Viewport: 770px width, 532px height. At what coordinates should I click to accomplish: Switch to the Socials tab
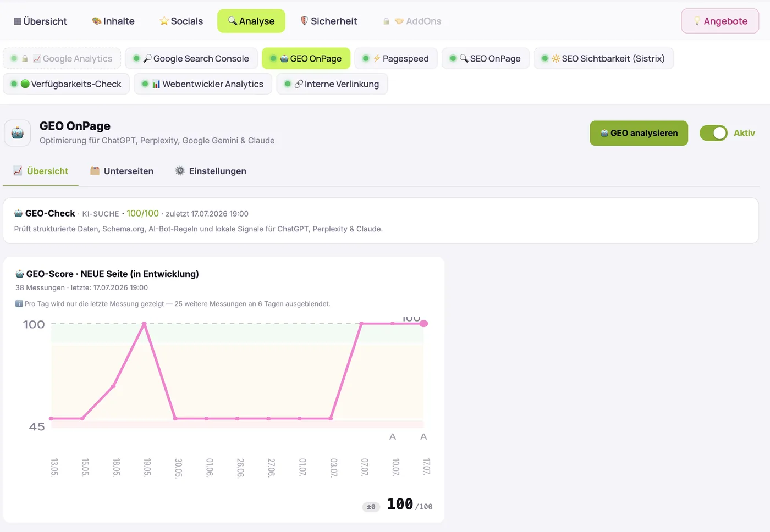pyautogui.click(x=181, y=21)
